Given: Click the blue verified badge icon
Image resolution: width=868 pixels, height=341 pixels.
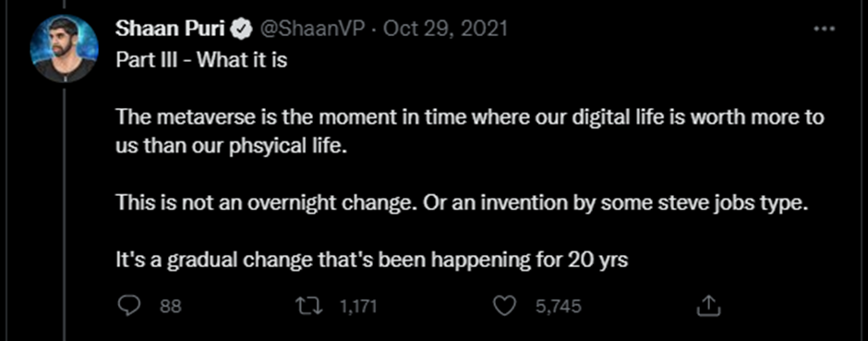Looking at the screenshot, I should 242,30.
